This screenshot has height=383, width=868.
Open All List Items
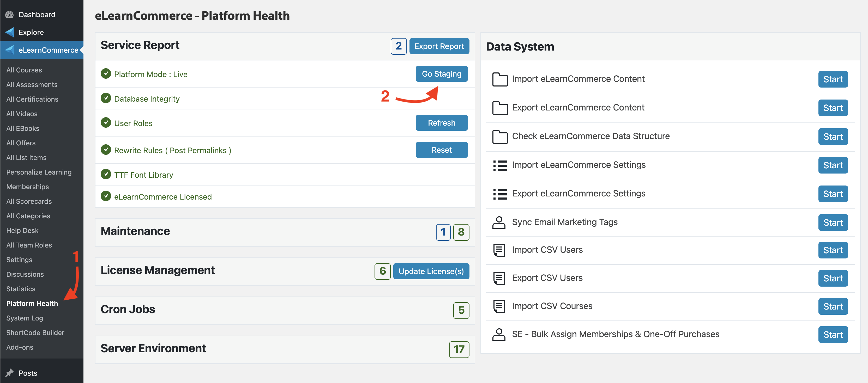pyautogui.click(x=26, y=158)
